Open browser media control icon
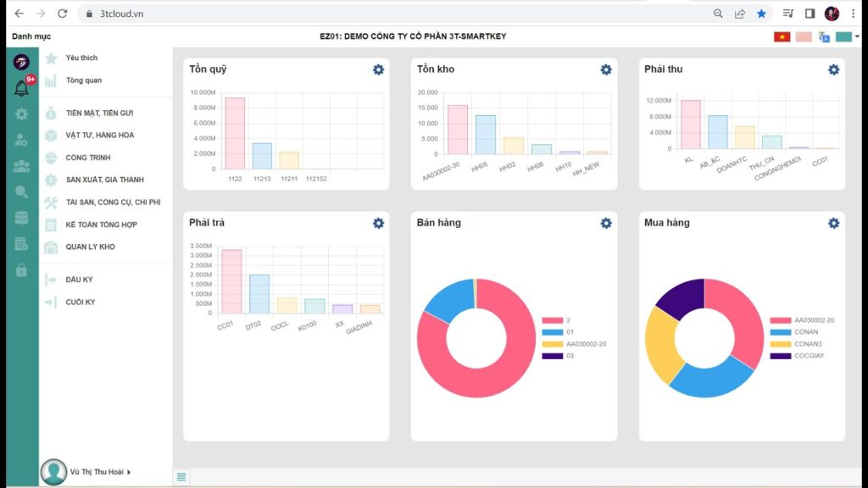 click(x=788, y=14)
